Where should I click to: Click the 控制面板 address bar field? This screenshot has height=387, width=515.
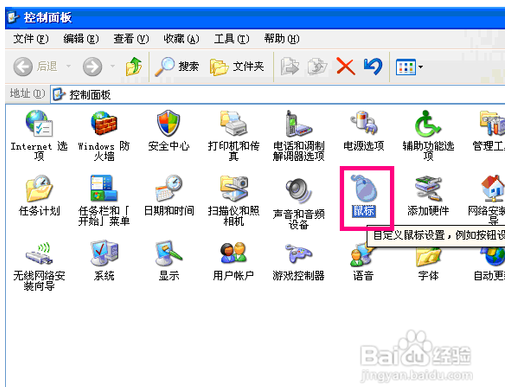[x=278, y=95]
